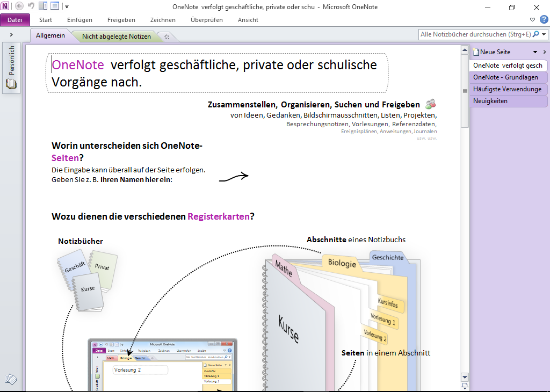Image resolution: width=550 pixels, height=392 pixels.
Task: Click the OneNote application icon in title bar
Action: click(5, 6)
